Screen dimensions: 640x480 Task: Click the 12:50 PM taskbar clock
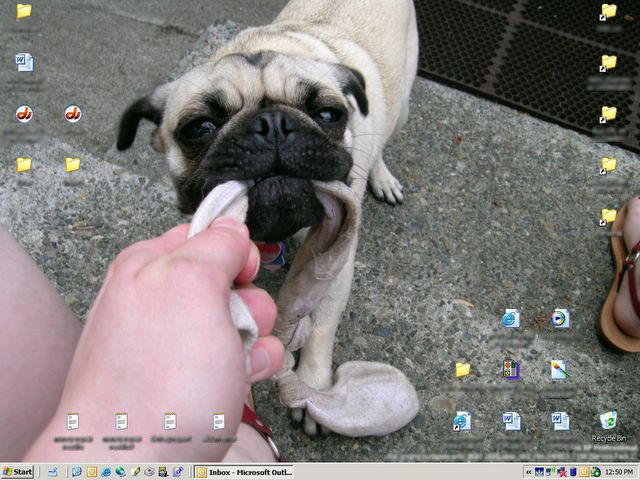pyautogui.click(x=618, y=471)
